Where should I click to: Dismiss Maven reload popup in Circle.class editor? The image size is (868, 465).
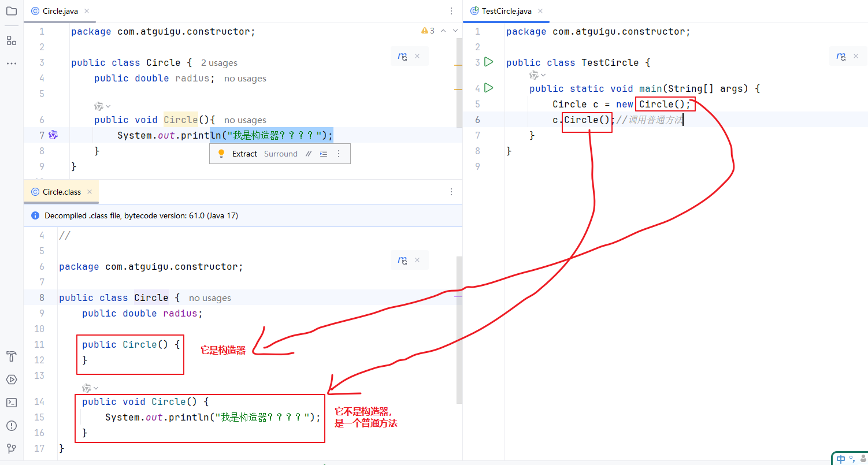[x=417, y=260]
